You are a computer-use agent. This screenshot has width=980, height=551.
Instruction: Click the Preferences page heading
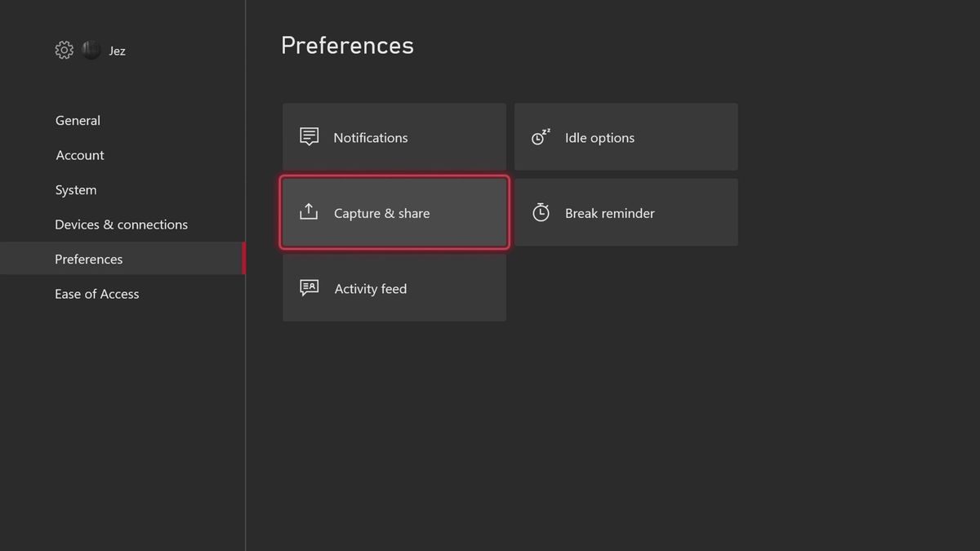coord(347,45)
